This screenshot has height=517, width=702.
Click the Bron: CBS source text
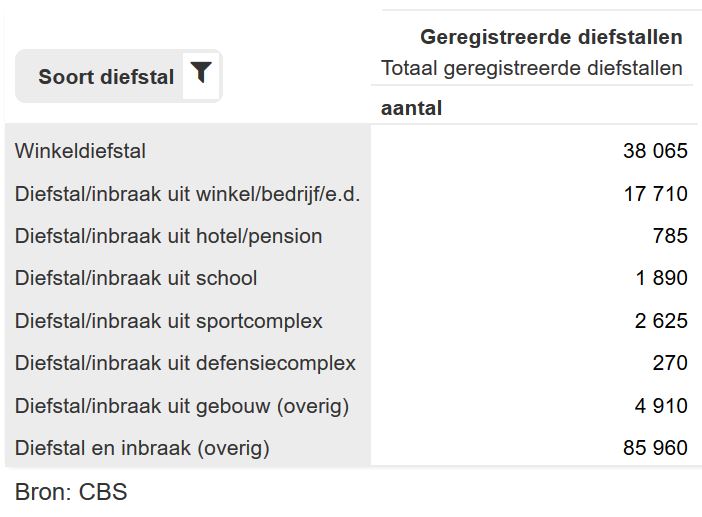tap(71, 492)
